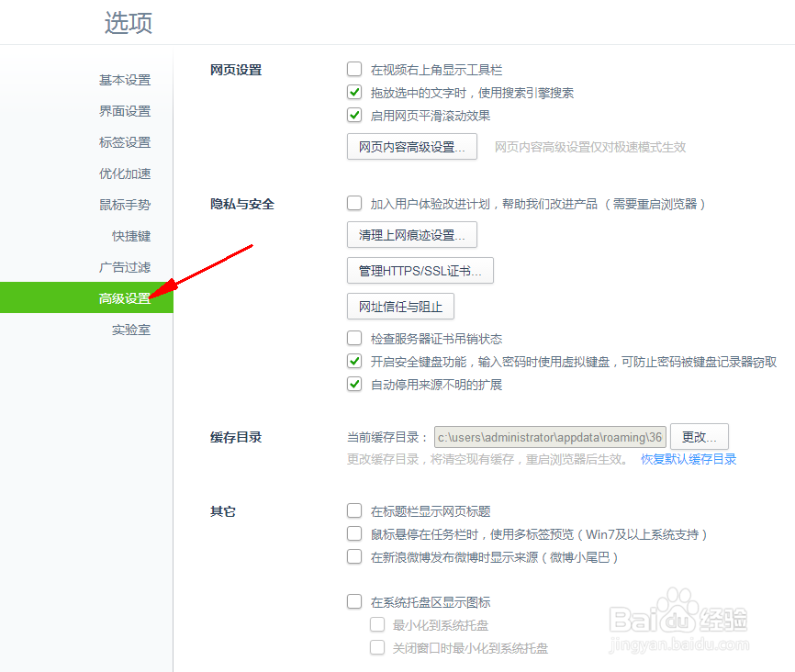795x672 pixels.
Task: Click the 网页设置 section heading
Action: [236, 70]
